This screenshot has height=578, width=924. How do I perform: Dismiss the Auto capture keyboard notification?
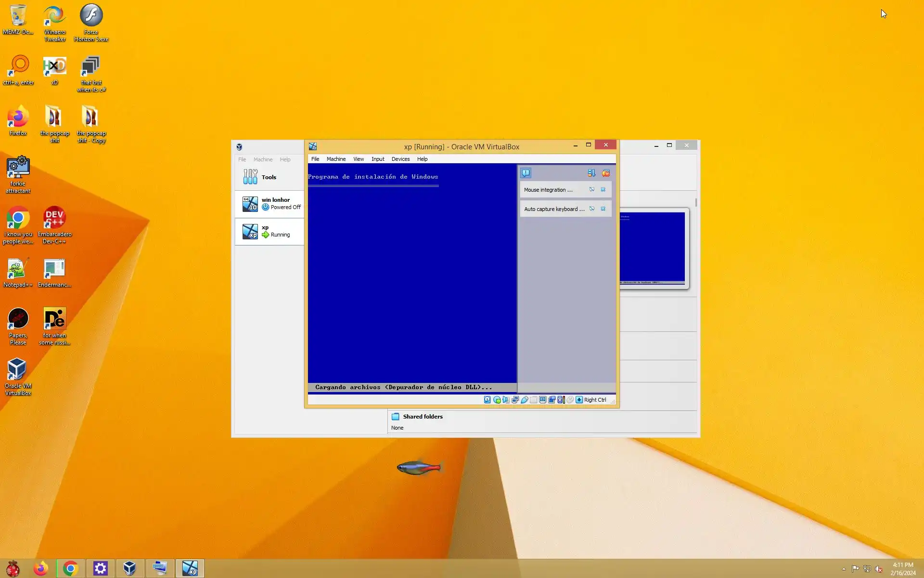[603, 209]
